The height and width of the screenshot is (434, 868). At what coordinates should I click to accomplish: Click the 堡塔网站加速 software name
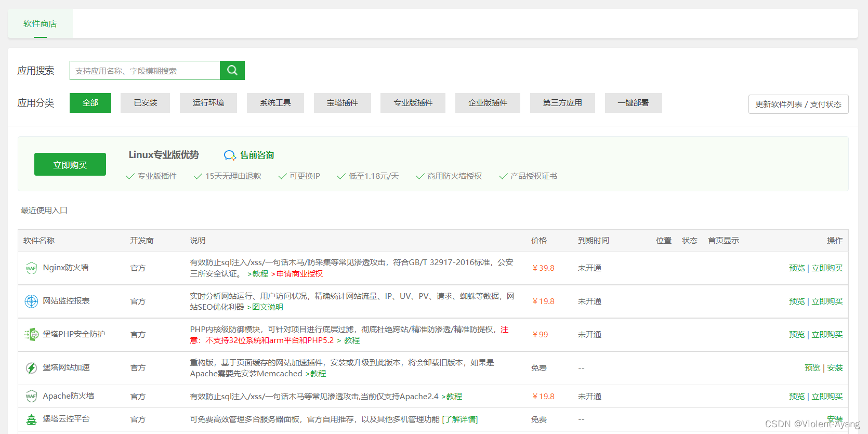(66, 367)
